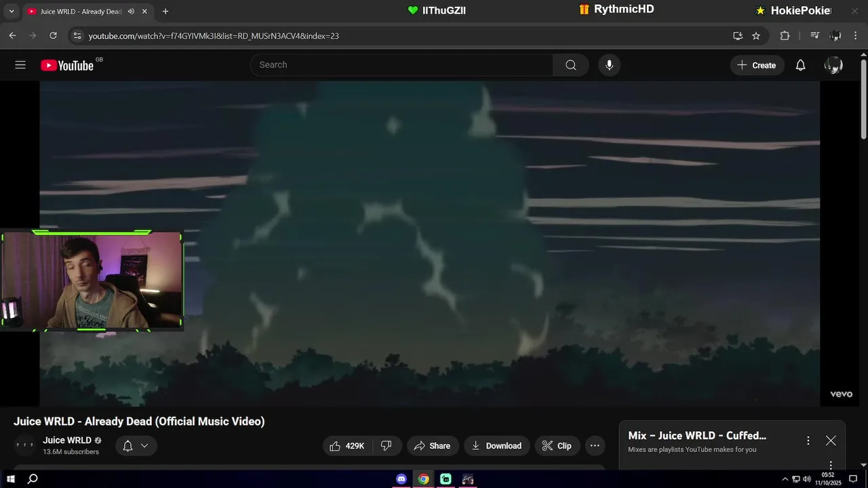
Task: Click the 13.6M subscribers text
Action: (71, 452)
